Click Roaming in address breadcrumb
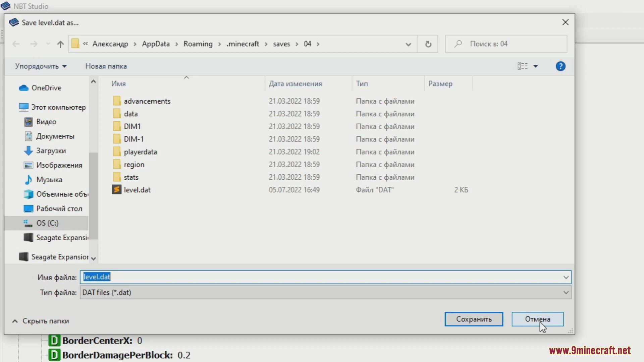The height and width of the screenshot is (362, 644). click(198, 44)
